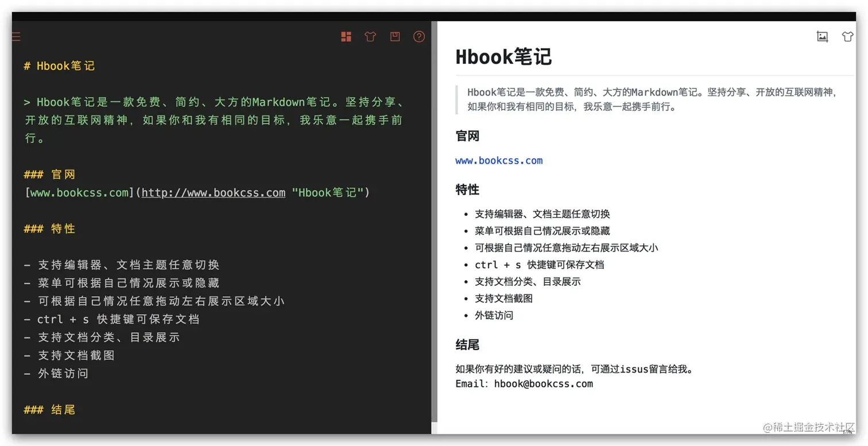Click preview bullet "可根据自己情况任意拖动左右展示区域大小"

click(x=567, y=248)
